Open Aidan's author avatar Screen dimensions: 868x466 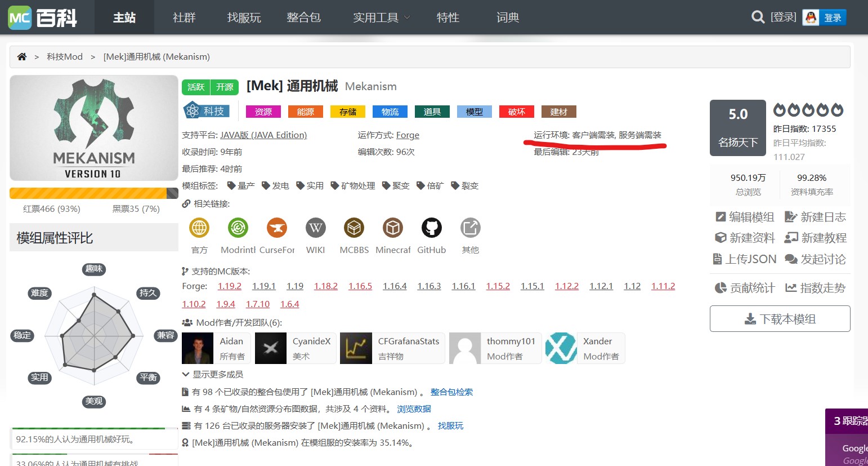pyautogui.click(x=198, y=348)
